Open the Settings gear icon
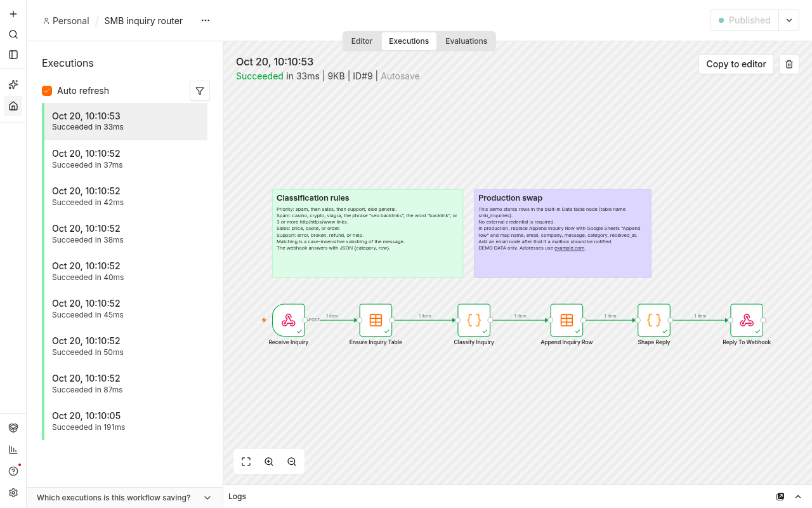Image resolution: width=812 pixels, height=508 pixels. coord(13,493)
